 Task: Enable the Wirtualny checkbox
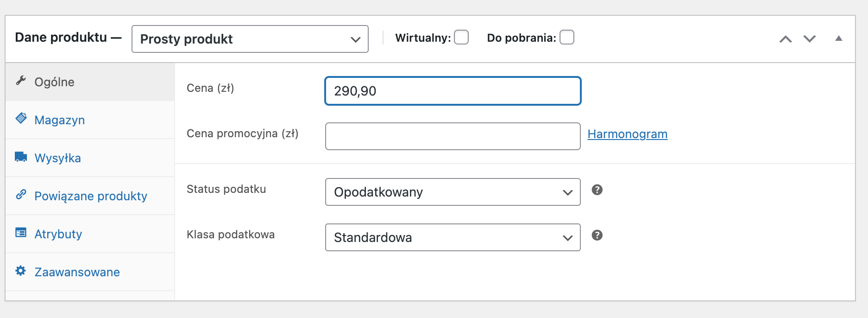coord(461,37)
